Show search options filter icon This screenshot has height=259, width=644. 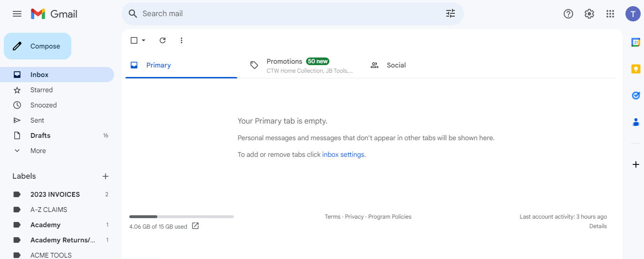451,13
